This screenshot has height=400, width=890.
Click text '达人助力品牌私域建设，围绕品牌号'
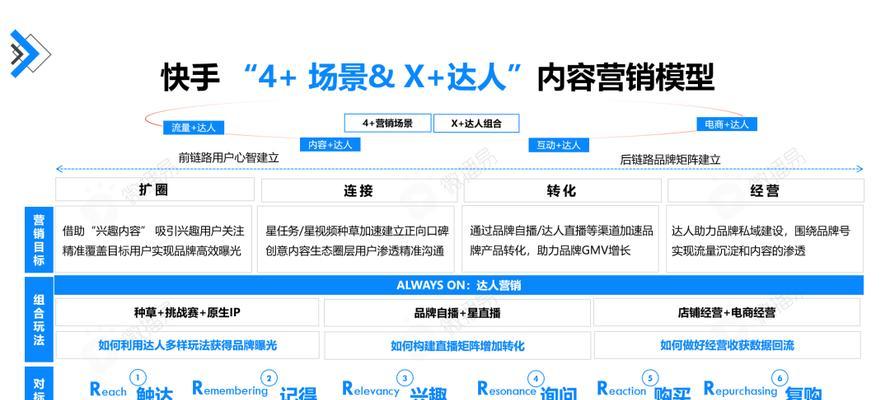761,231
